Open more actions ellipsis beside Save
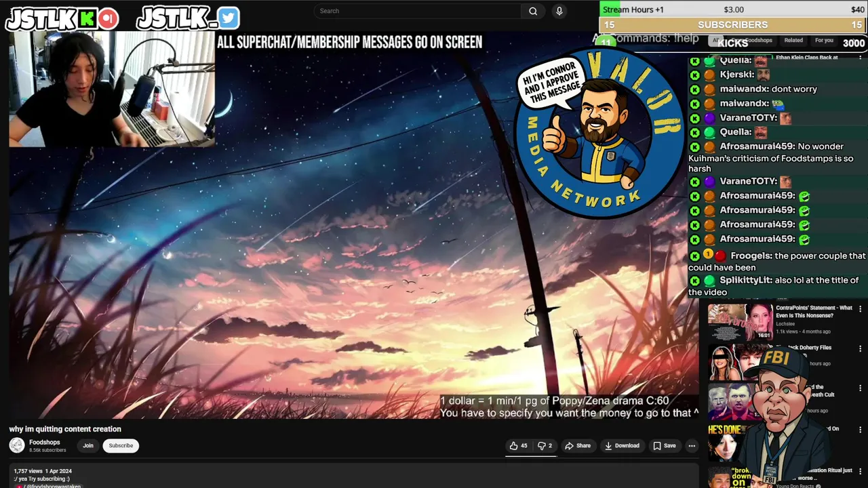This screenshot has width=868, height=488. coord(692,446)
